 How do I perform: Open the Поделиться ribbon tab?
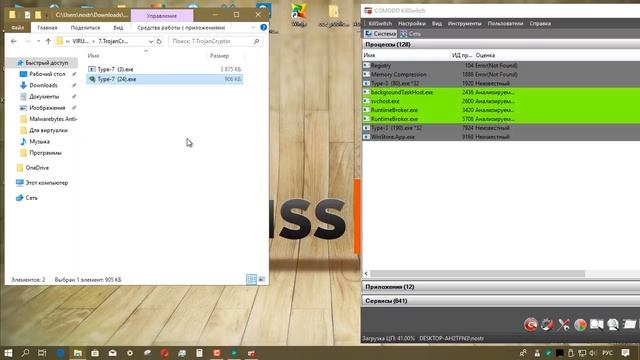(85, 28)
